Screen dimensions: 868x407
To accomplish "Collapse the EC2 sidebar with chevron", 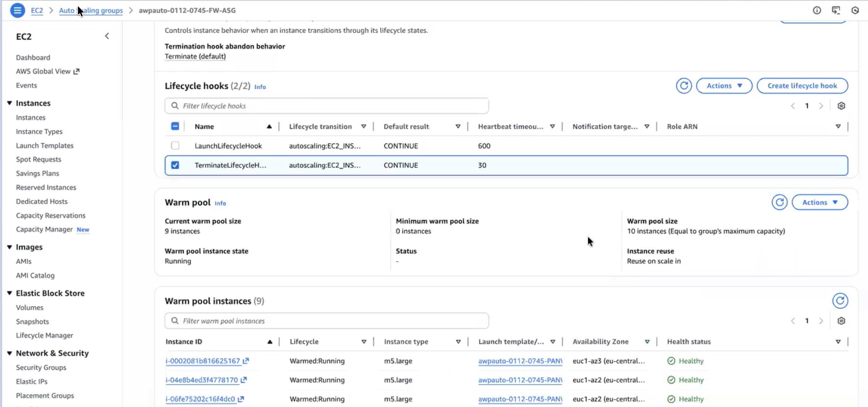I will coord(107,36).
